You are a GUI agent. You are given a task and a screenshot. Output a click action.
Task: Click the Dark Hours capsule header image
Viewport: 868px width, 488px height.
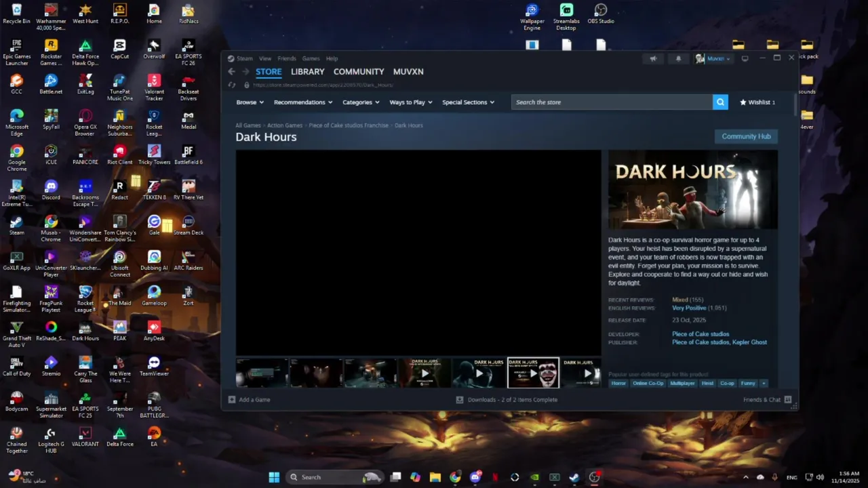[693, 190]
